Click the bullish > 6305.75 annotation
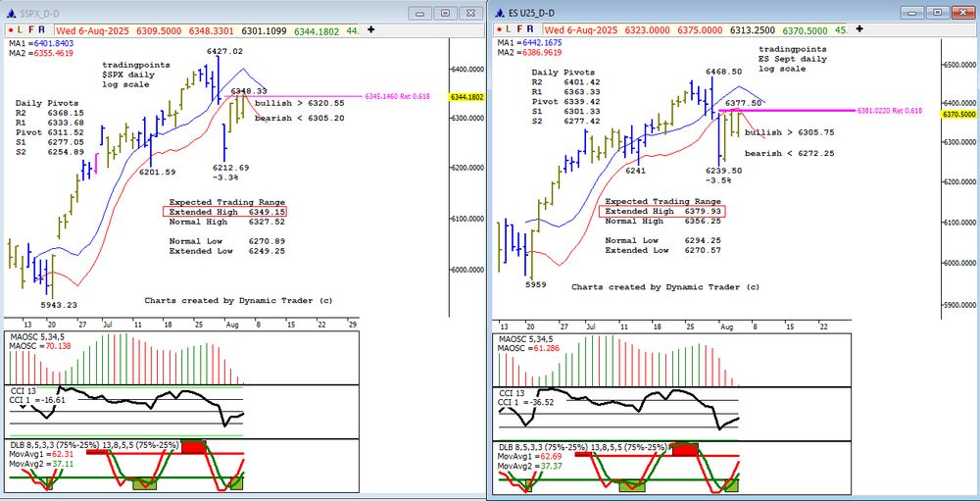Screen dimensions: 980x501 789,132
